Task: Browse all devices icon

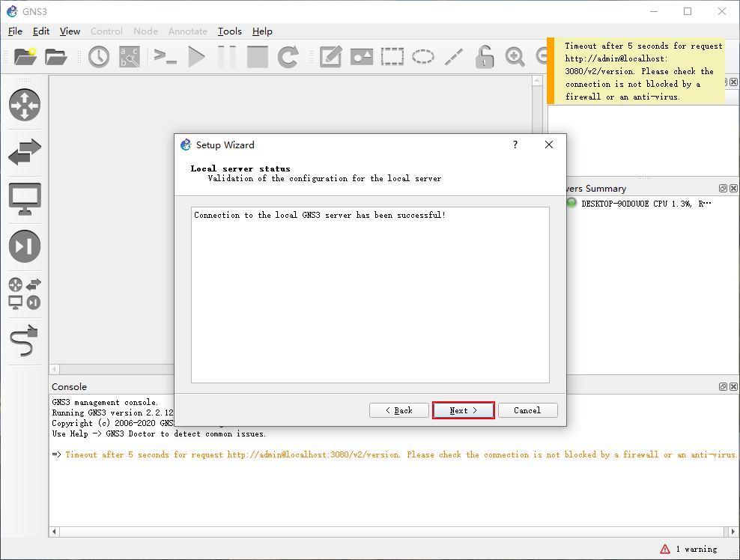Action: tap(25, 293)
